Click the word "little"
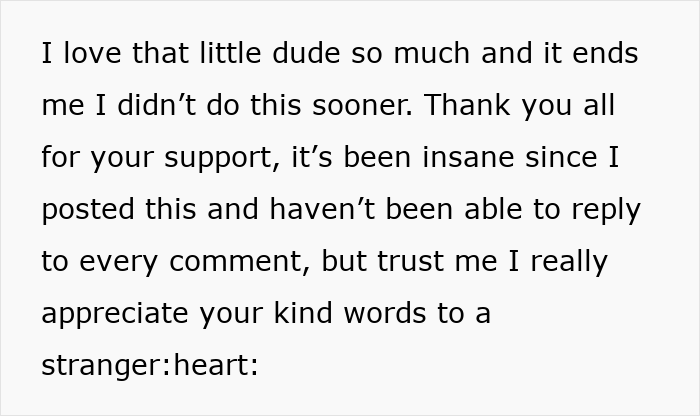Image resolution: width=700 pixels, height=416 pixels. pos(230,53)
